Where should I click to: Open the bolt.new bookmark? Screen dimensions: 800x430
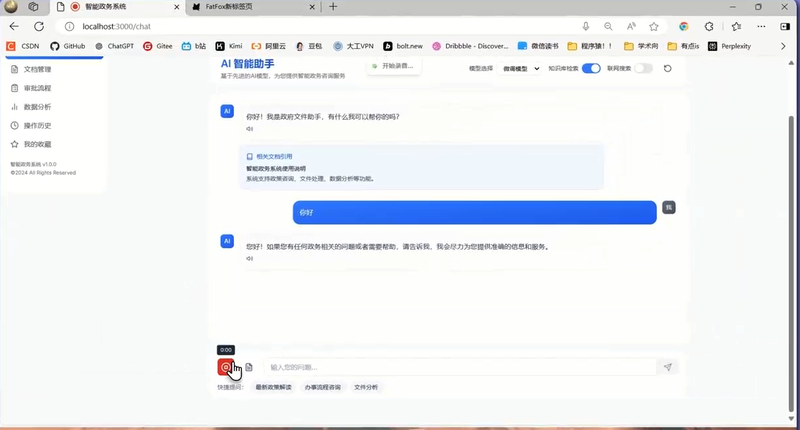tap(403, 46)
